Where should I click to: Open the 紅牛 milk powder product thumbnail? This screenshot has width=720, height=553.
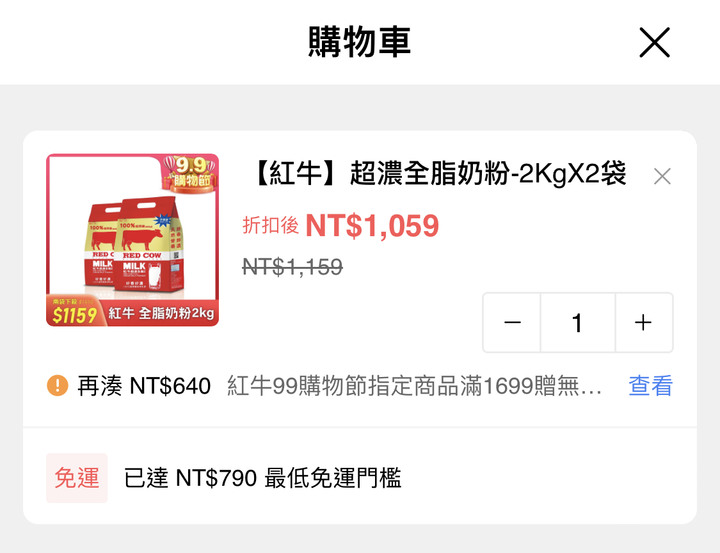tap(132, 240)
